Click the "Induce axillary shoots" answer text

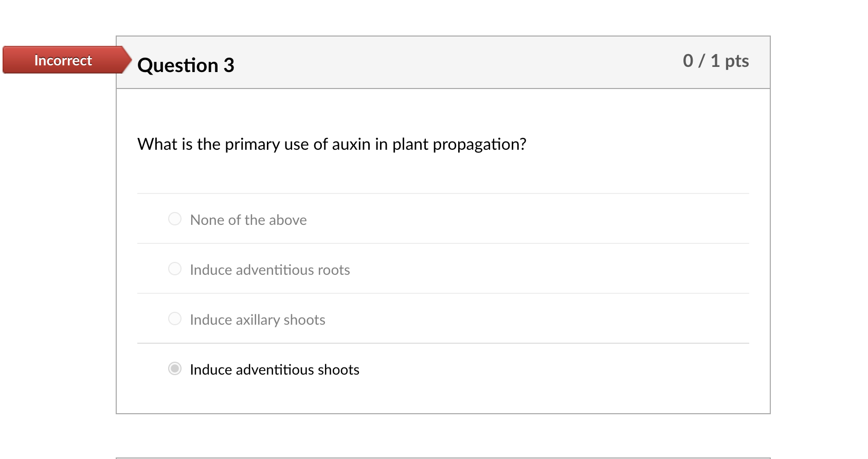(x=258, y=320)
